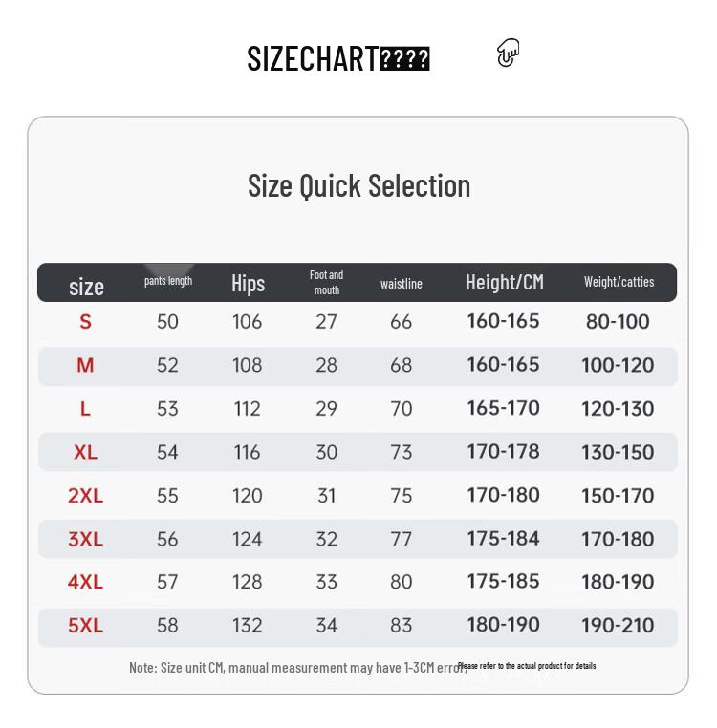Click the SIZECHART title text

337,58
